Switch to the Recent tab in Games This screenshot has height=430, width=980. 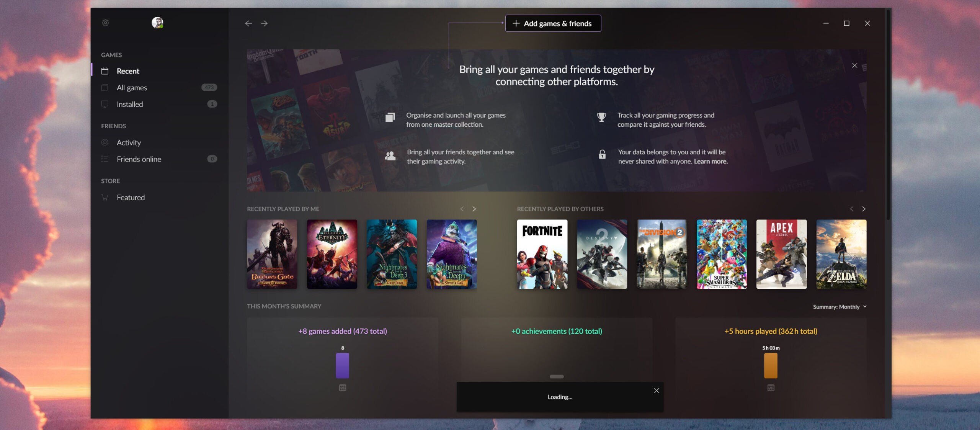click(127, 71)
